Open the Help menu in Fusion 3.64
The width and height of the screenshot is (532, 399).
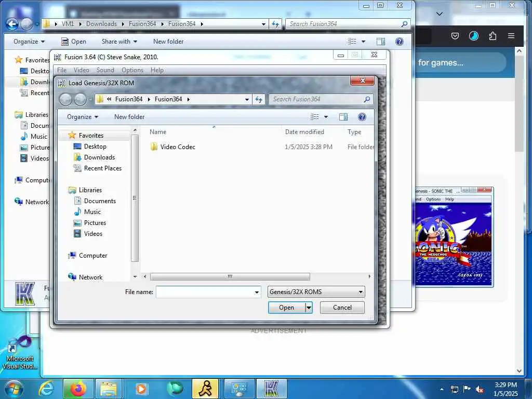pyautogui.click(x=157, y=70)
